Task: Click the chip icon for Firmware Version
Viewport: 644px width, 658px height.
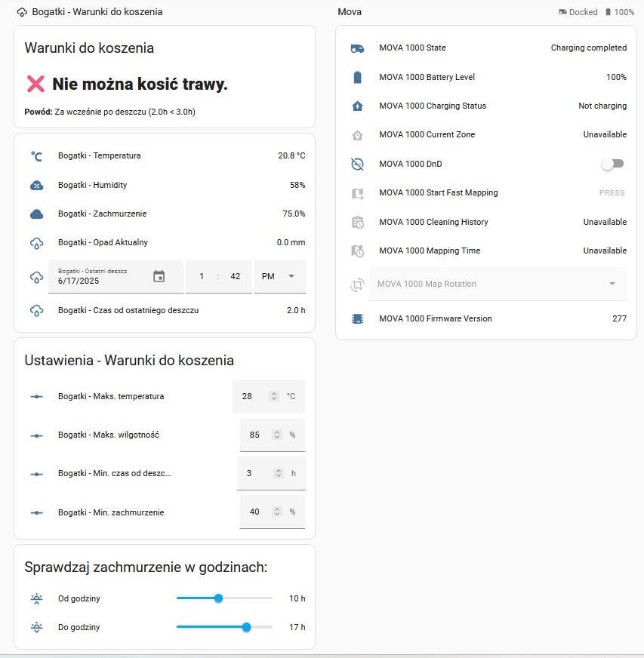Action: tap(357, 319)
